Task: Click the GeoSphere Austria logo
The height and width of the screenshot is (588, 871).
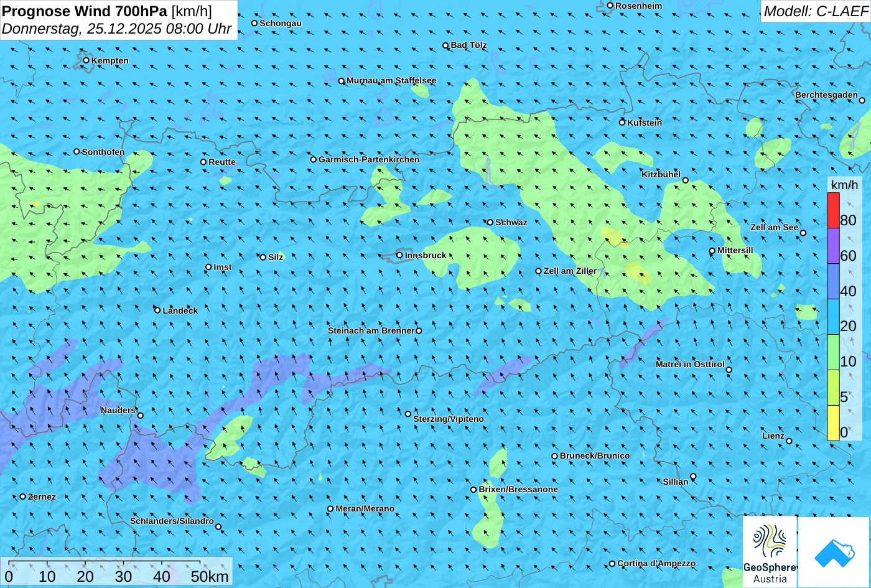Action: (770, 552)
